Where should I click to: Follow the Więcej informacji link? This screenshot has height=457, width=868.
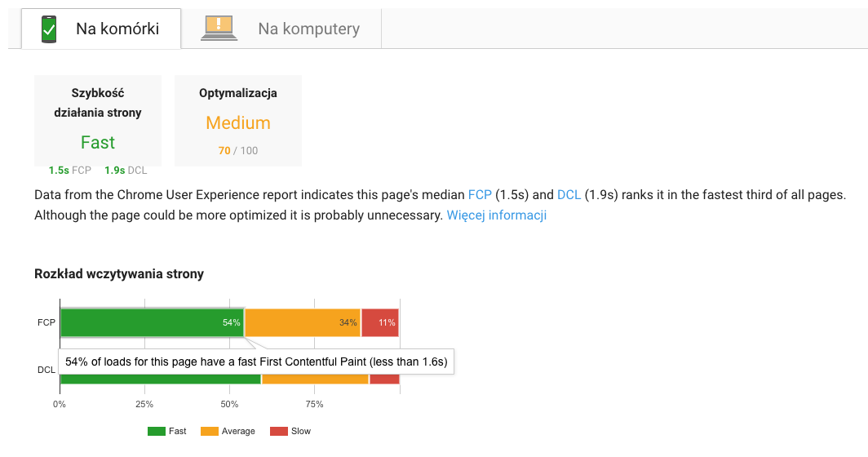[x=497, y=215]
